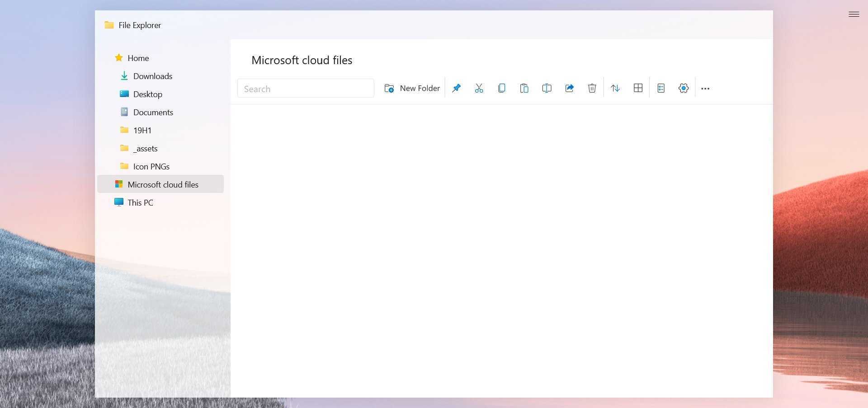
Task: Select Home in the sidebar
Action: pos(160,58)
